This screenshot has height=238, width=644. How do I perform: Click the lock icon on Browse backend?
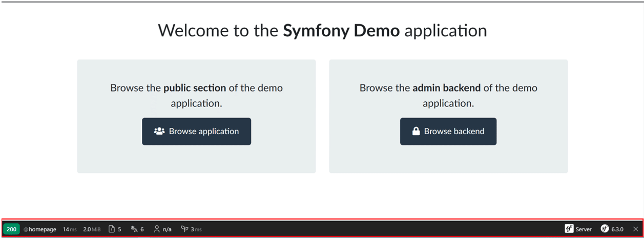pyautogui.click(x=416, y=132)
